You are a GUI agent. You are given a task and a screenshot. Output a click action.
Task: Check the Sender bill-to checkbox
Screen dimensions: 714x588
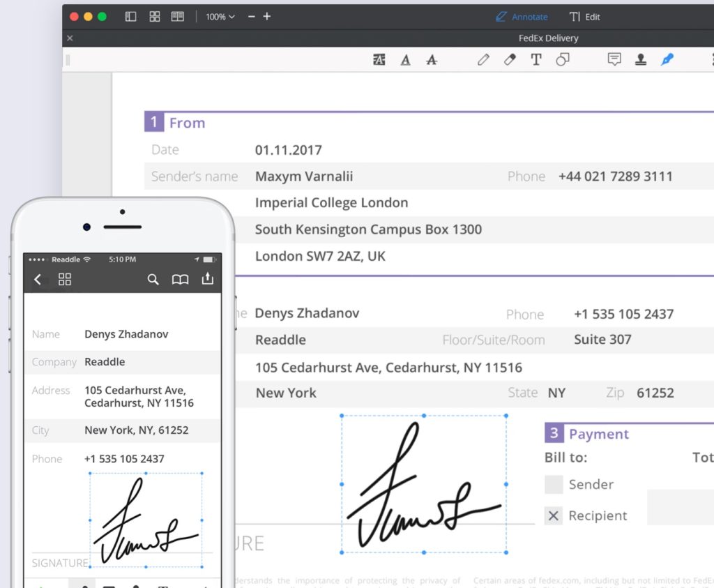point(554,485)
